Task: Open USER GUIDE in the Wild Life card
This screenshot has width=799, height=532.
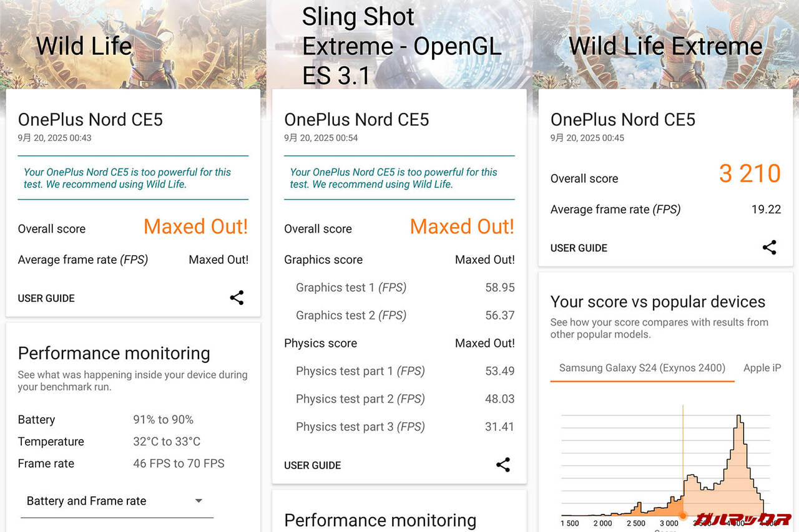Action: tap(46, 298)
